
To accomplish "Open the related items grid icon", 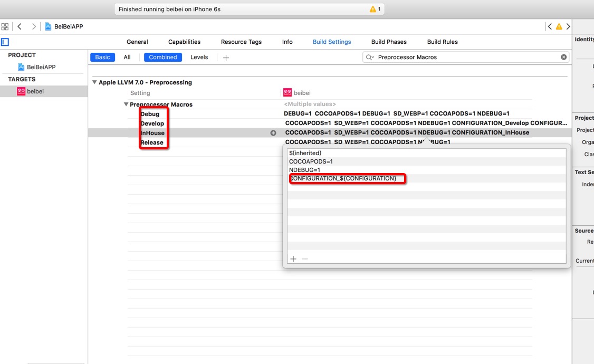I will (x=5, y=26).
